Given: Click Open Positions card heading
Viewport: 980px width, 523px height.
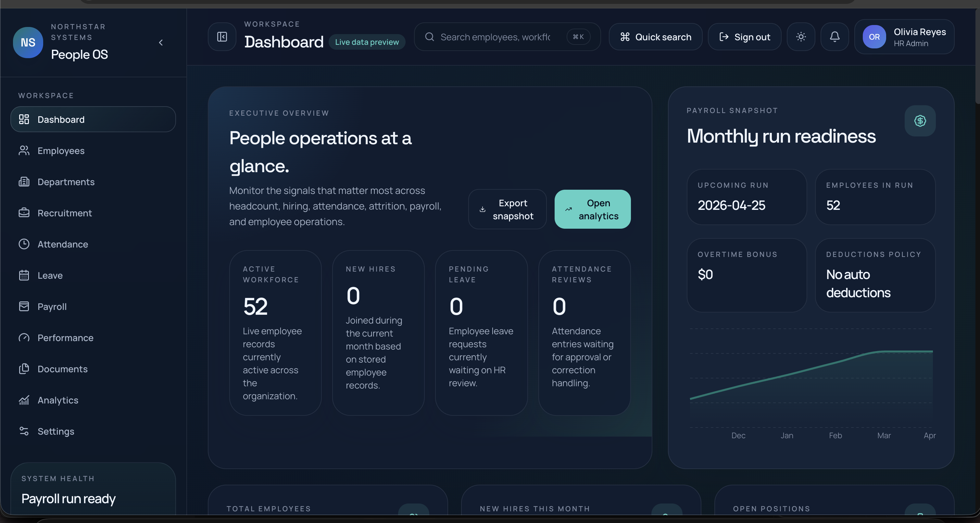Looking at the screenshot, I should [x=772, y=508].
